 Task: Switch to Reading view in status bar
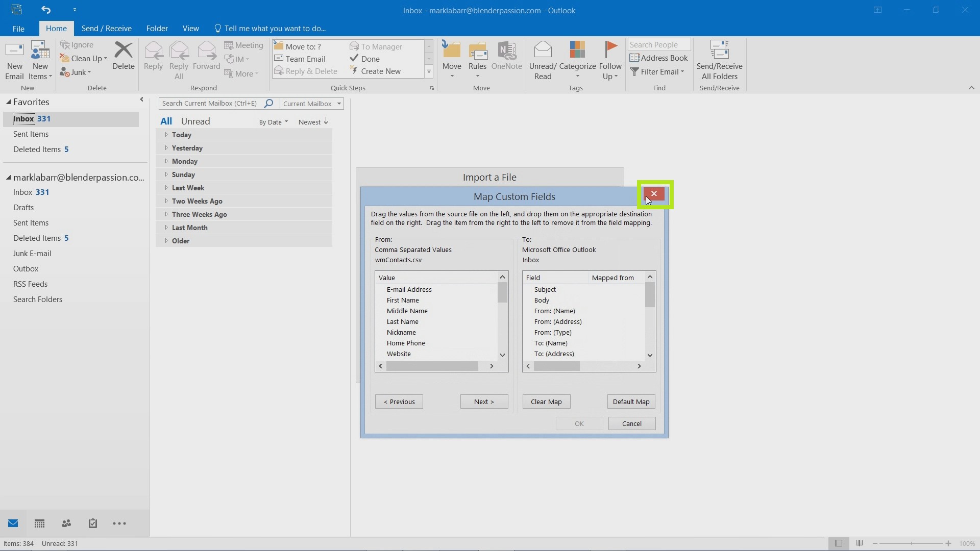tap(860, 543)
